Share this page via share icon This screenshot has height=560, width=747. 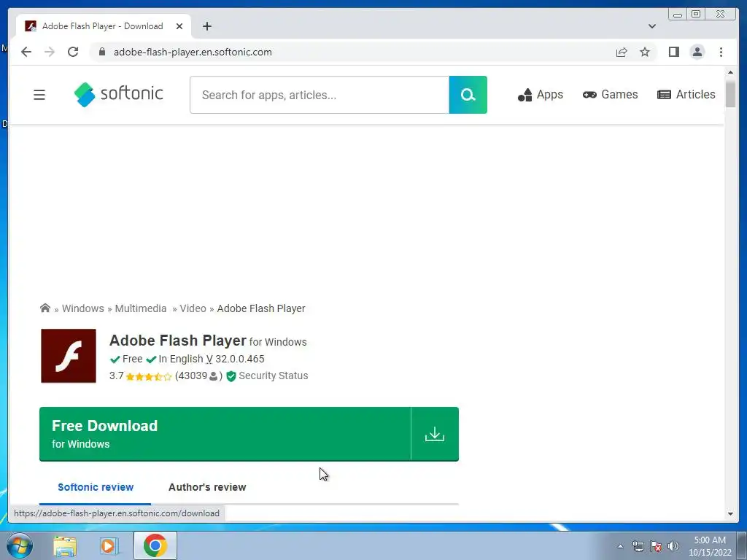(622, 52)
